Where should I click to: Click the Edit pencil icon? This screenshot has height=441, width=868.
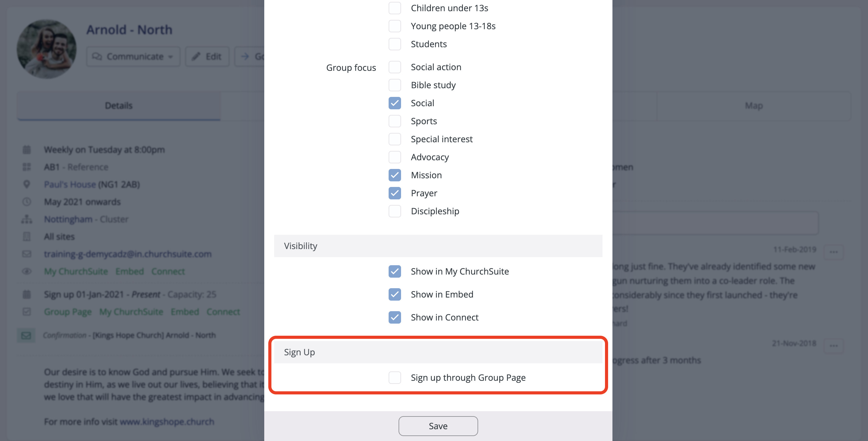[196, 56]
